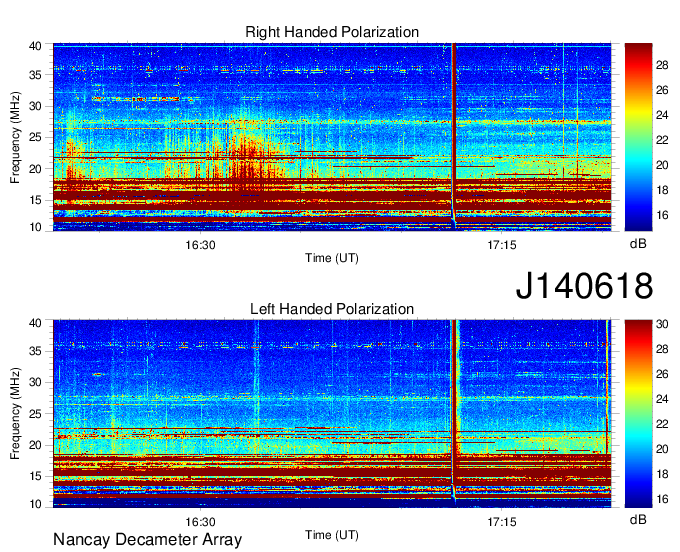The image size is (680, 552).
Task: Click the 16:30 tick label under top plot
Action: tap(200, 245)
